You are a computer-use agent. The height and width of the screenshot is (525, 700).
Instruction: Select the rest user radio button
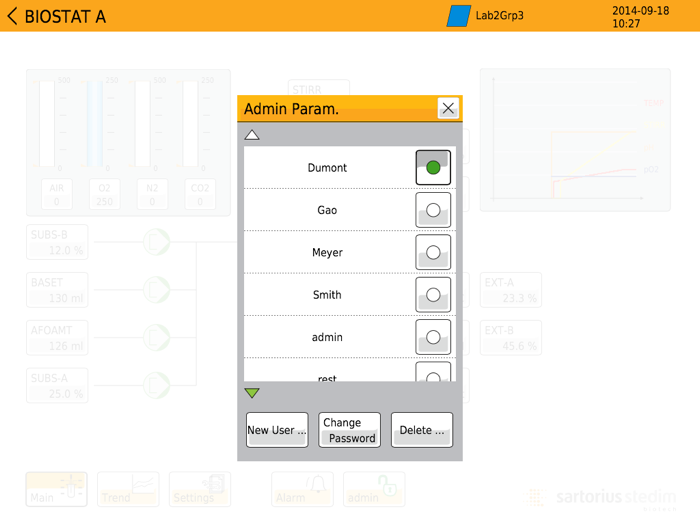click(x=433, y=372)
